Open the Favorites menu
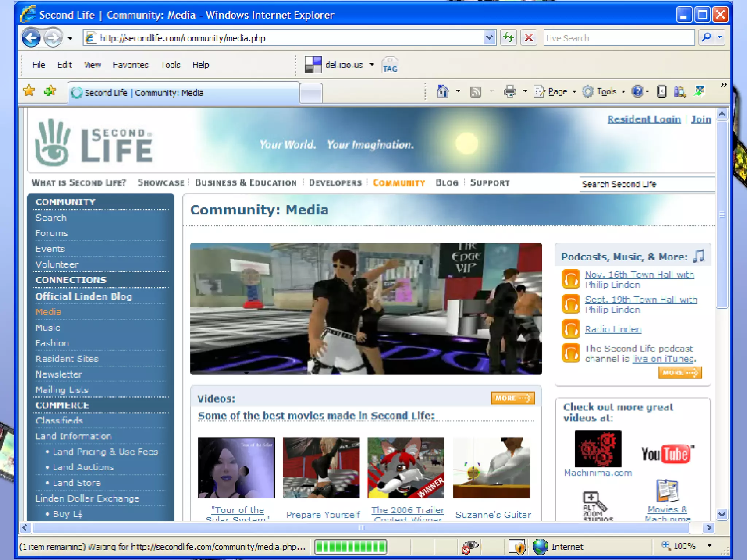The height and width of the screenshot is (560, 747). (x=131, y=65)
